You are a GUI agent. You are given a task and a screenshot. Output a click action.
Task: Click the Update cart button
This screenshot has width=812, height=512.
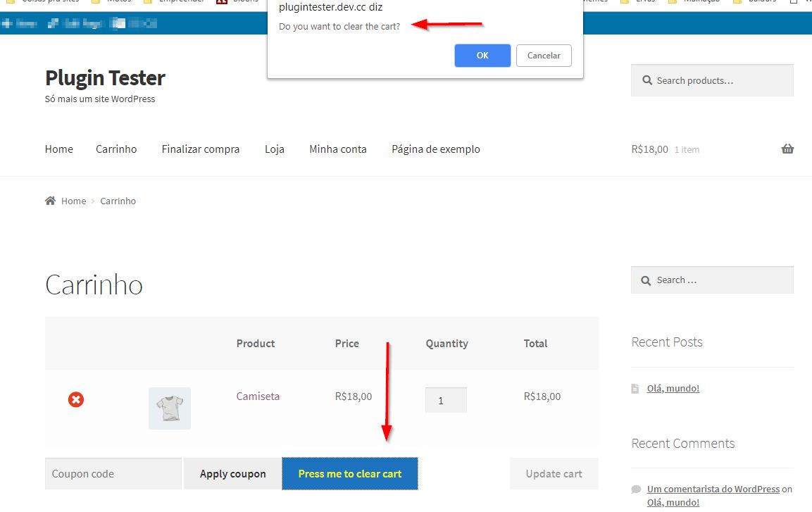pyautogui.click(x=554, y=474)
